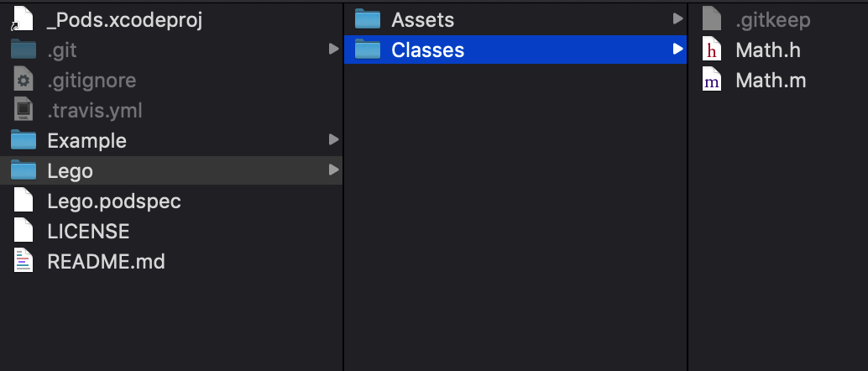Screen dimensions: 868x371
Task: Click the arrow beside Classes folder
Action: pyautogui.click(x=677, y=50)
